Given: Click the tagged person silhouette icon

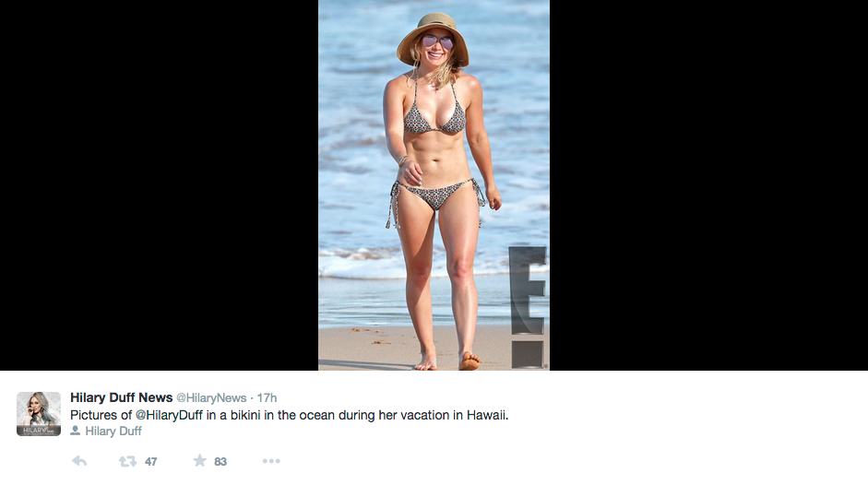Looking at the screenshot, I should coord(76,431).
